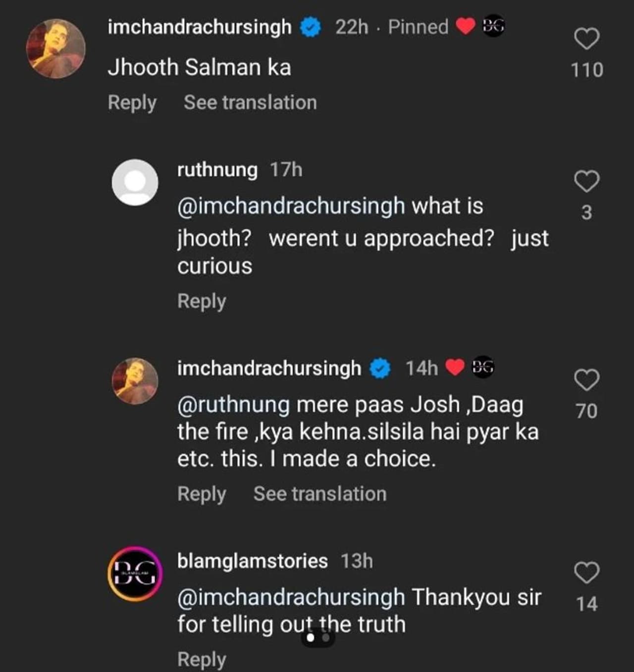Tap heart on blamglamstories' thank-you comment
Screen dimensions: 634x672
pyautogui.click(x=586, y=573)
